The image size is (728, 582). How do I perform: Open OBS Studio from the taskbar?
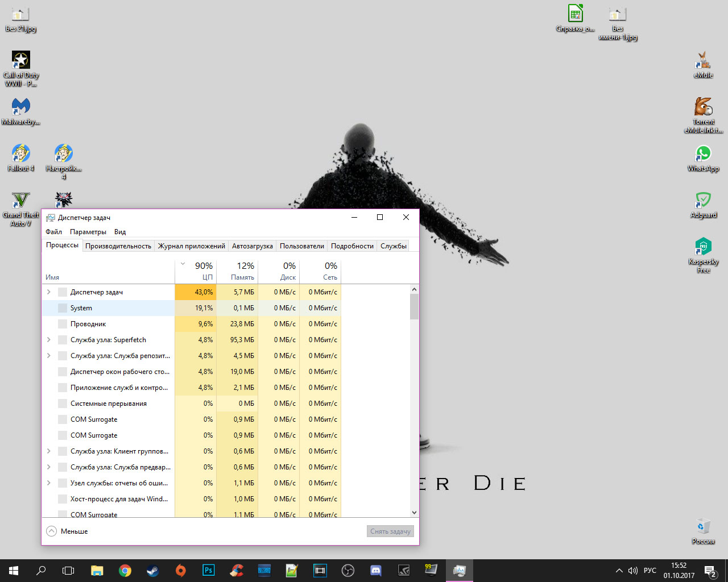pos(348,571)
